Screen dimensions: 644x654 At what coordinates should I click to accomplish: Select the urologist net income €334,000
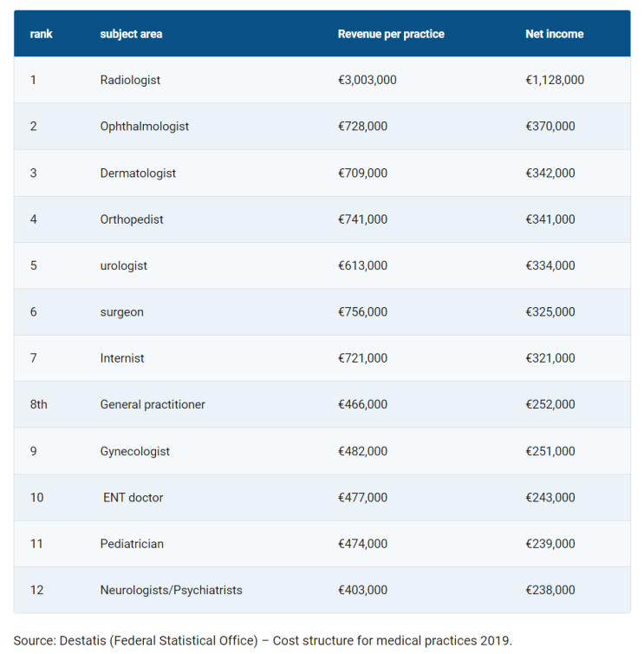pyautogui.click(x=550, y=265)
